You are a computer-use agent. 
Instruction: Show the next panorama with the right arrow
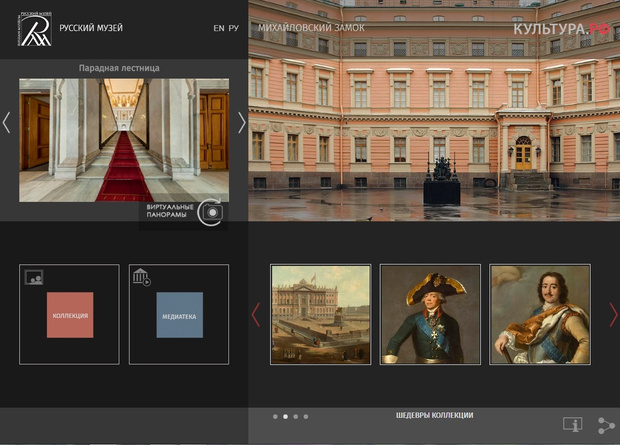(242, 122)
